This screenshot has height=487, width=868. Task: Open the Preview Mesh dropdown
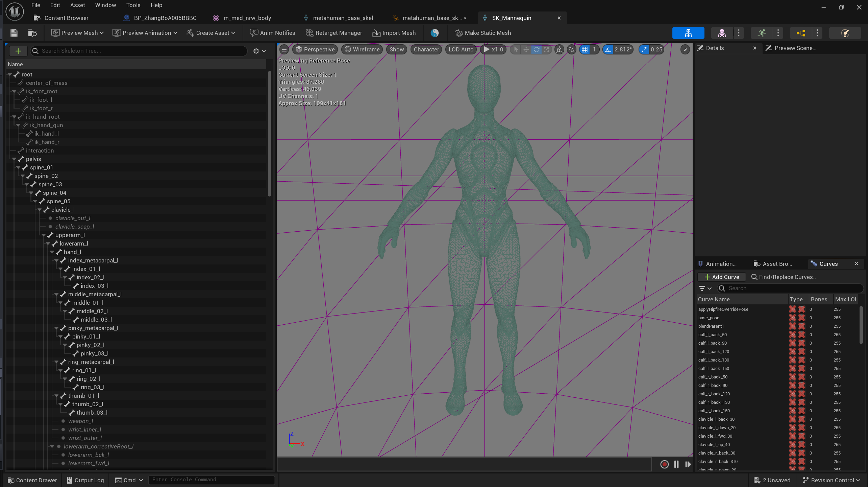pyautogui.click(x=77, y=33)
